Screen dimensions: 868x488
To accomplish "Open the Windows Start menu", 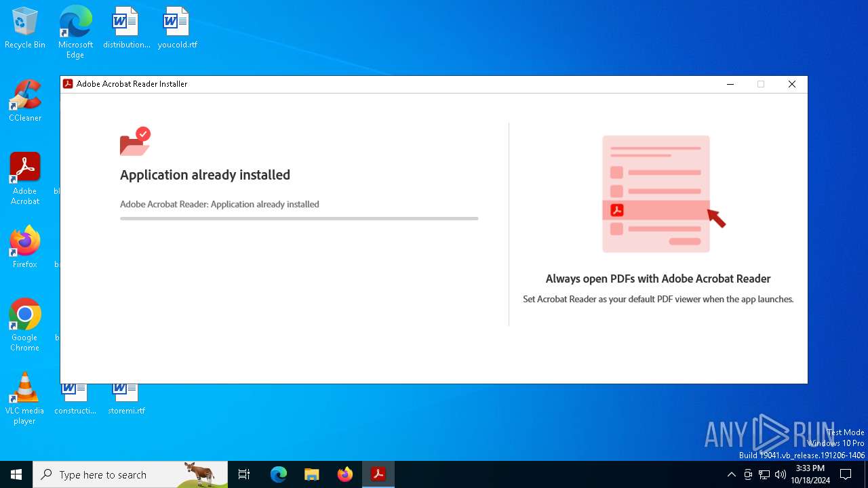I will pos(16,474).
